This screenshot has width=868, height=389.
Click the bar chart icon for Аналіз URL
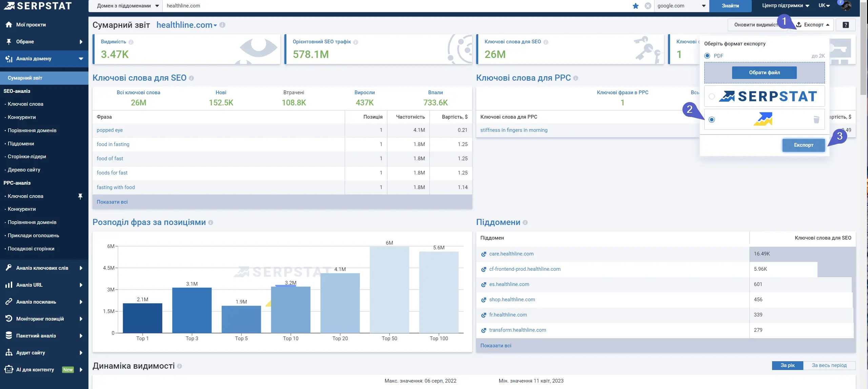(9, 285)
